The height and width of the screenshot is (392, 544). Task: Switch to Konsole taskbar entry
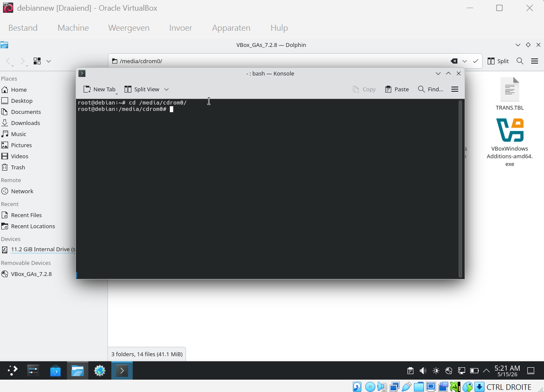click(122, 371)
